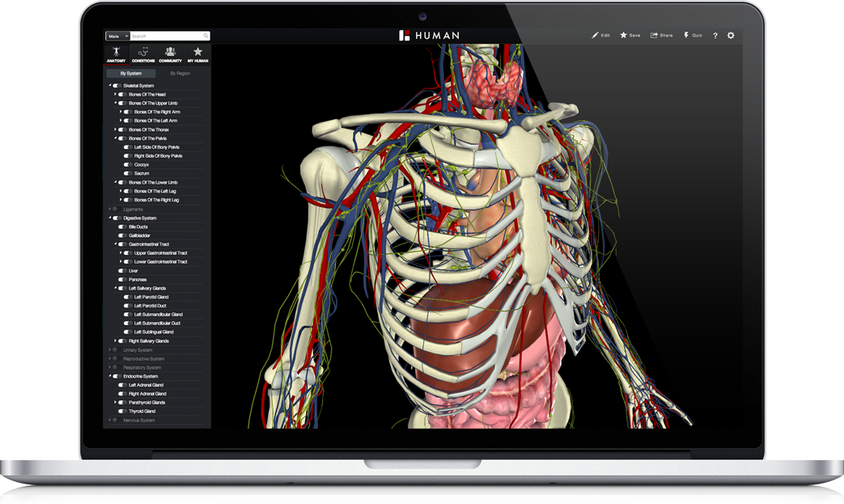This screenshot has height=504, width=844.
Task: Open the Male gender dropdown
Action: pyautogui.click(x=117, y=36)
